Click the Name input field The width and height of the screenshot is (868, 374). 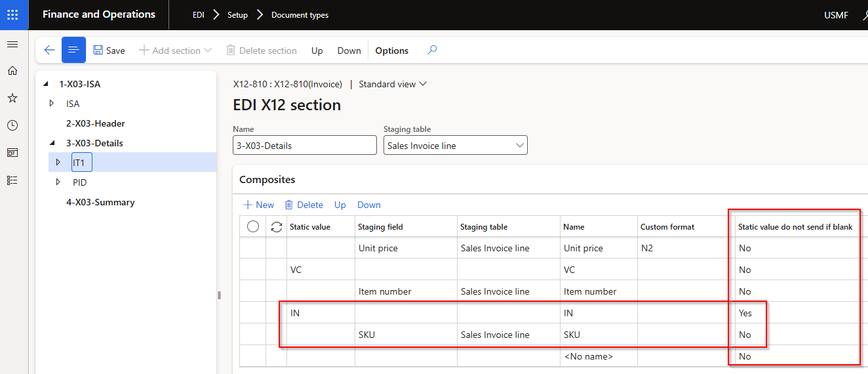click(x=304, y=146)
